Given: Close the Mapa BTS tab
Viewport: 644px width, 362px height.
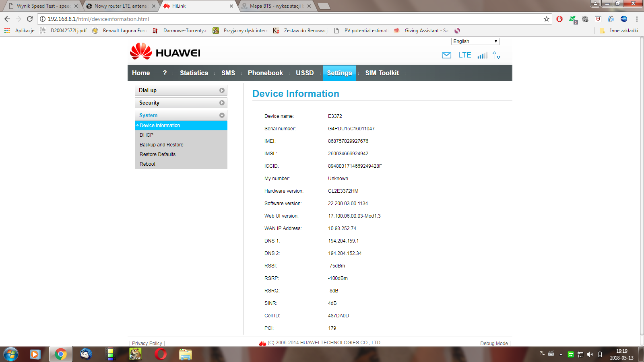Looking at the screenshot, I should point(309,6).
